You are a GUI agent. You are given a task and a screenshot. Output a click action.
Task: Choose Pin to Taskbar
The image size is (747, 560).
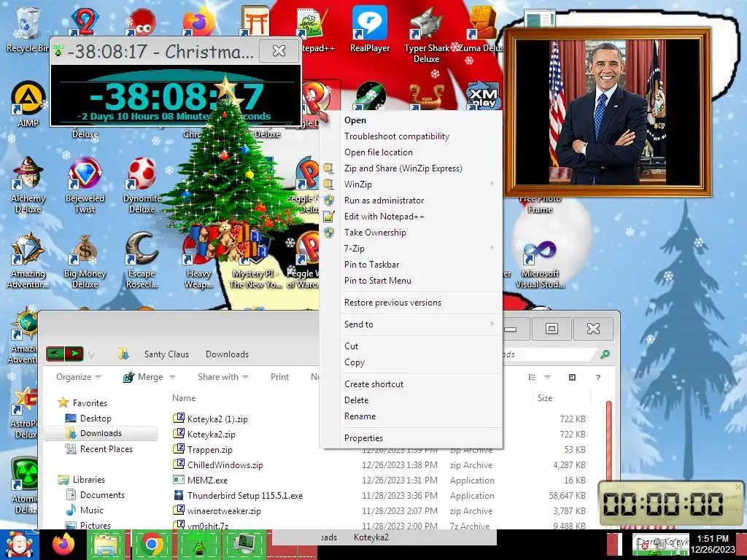[x=411, y=264]
